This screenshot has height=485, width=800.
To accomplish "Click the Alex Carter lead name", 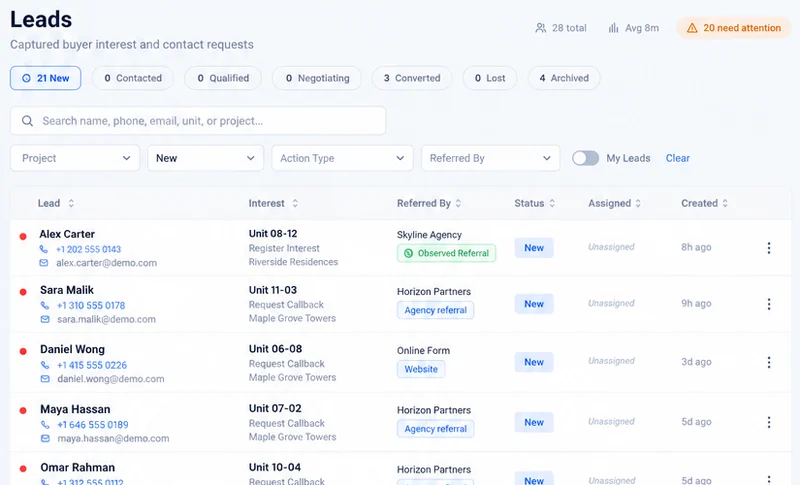I will (67, 234).
